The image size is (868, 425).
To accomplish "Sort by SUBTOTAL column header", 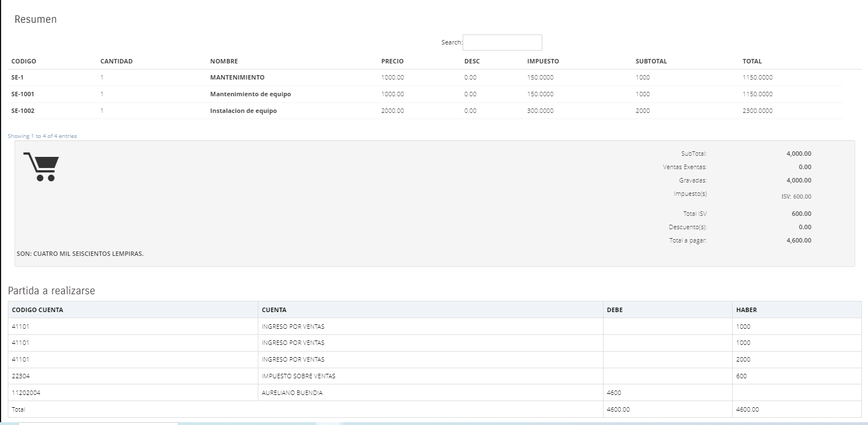I will 651,61.
